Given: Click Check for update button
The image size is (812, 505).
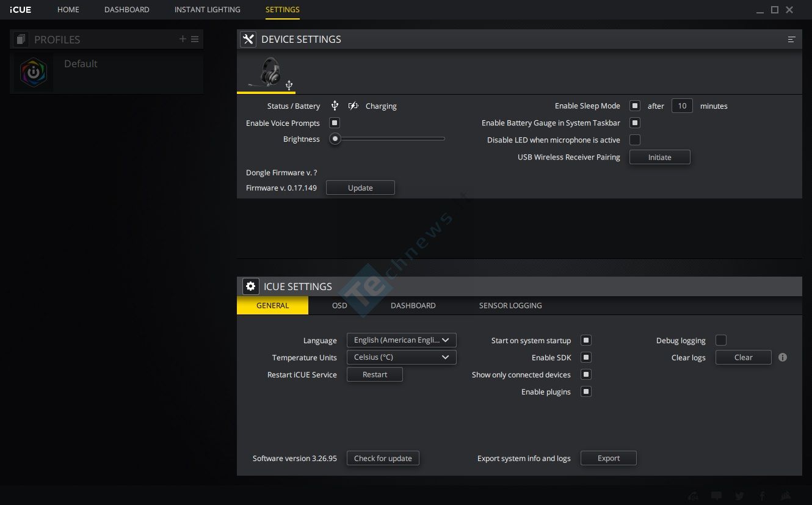Looking at the screenshot, I should pyautogui.click(x=383, y=458).
